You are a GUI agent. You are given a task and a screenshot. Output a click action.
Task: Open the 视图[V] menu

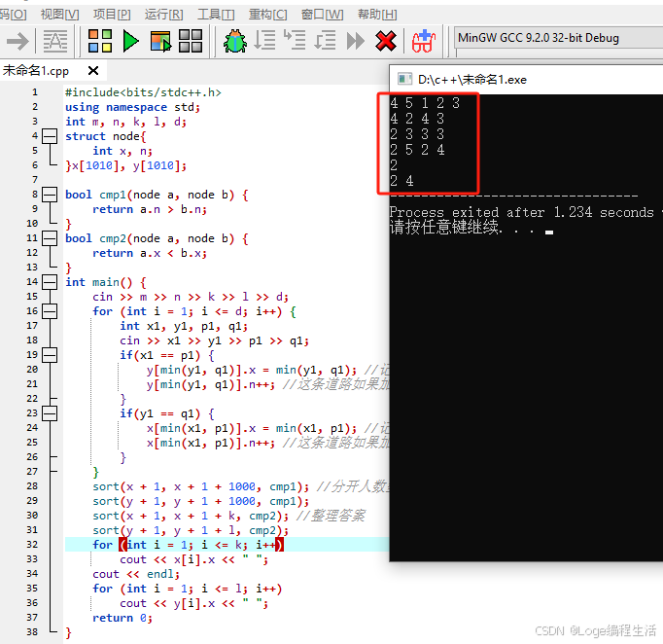coord(59,15)
